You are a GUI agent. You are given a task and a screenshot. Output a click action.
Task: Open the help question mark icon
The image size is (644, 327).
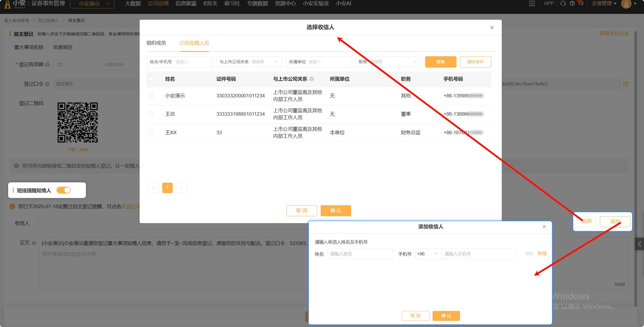(572, 3)
